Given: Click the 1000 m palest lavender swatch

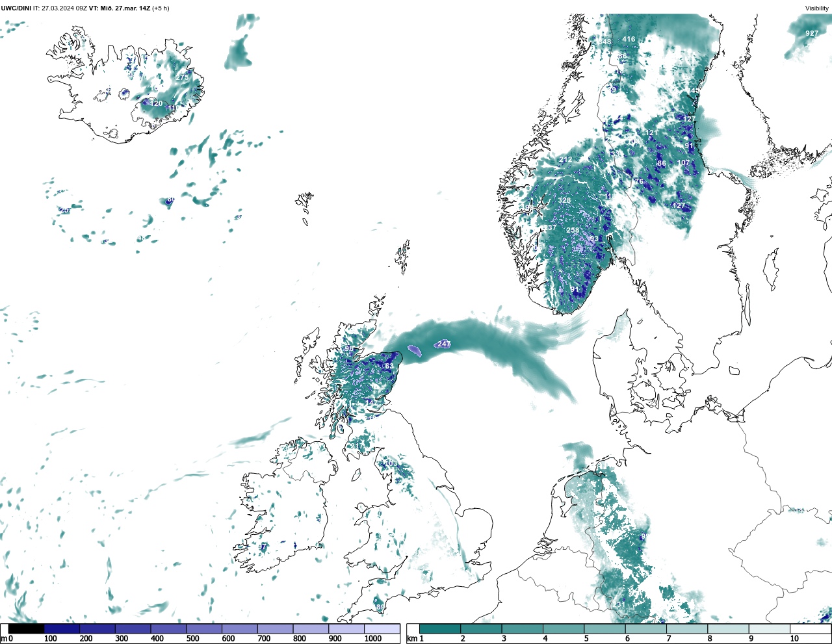Looking at the screenshot, I should [382, 629].
